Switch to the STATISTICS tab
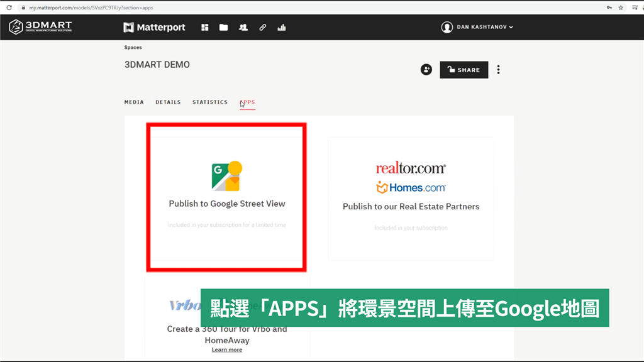Image resolution: width=644 pixels, height=362 pixels. [210, 102]
